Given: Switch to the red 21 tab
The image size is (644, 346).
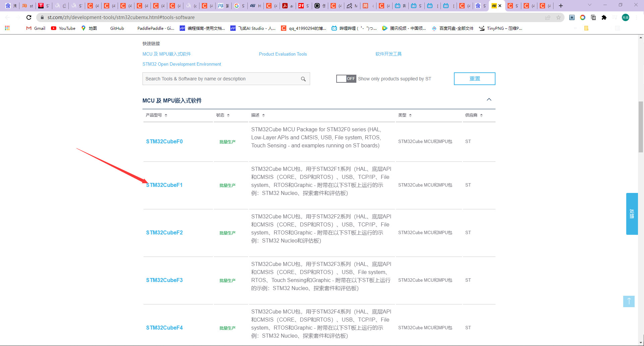Looking at the screenshot, I should point(304,6).
